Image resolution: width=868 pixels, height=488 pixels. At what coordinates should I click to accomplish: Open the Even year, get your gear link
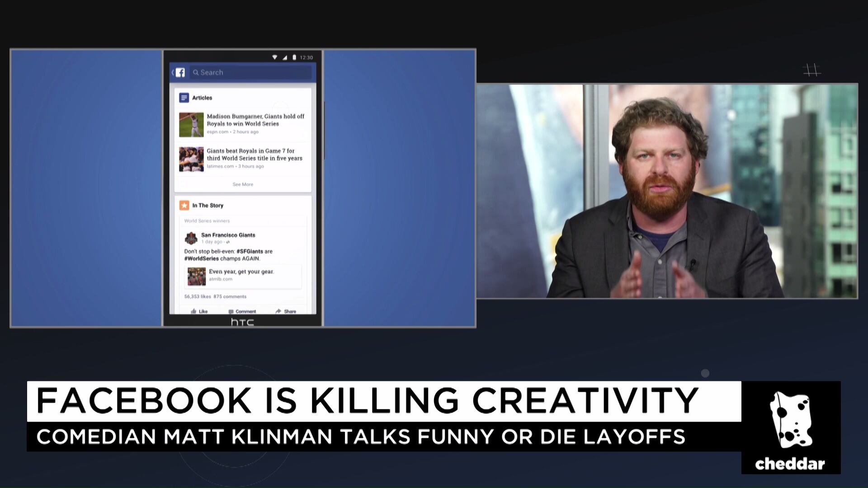[241, 272]
